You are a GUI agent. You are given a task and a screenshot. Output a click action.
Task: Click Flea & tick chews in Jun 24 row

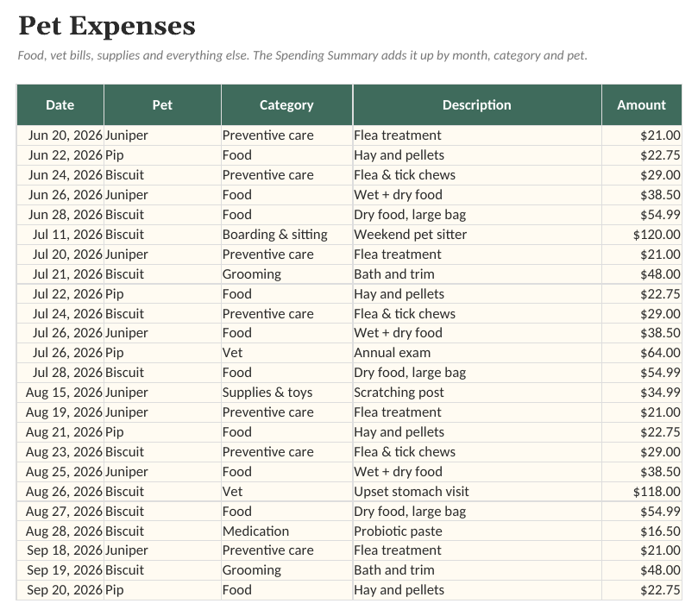point(477,175)
